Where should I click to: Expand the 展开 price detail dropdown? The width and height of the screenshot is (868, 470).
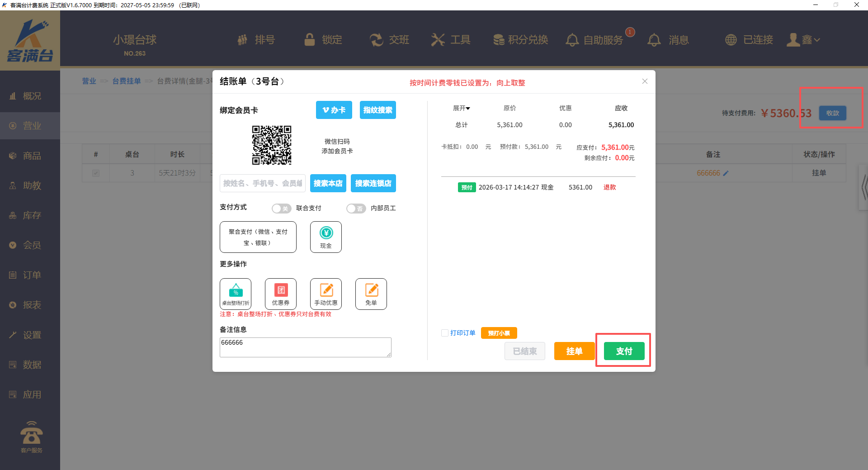tap(462, 108)
